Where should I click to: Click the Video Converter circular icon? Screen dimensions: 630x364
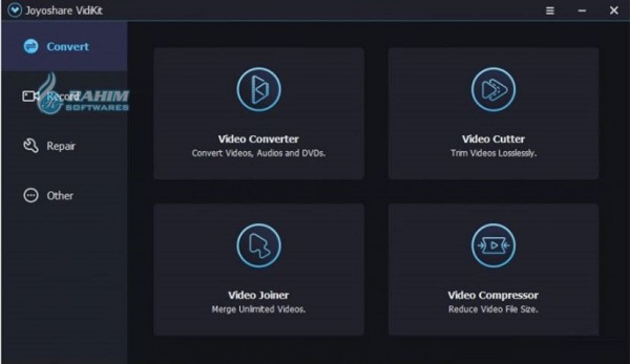258,89
